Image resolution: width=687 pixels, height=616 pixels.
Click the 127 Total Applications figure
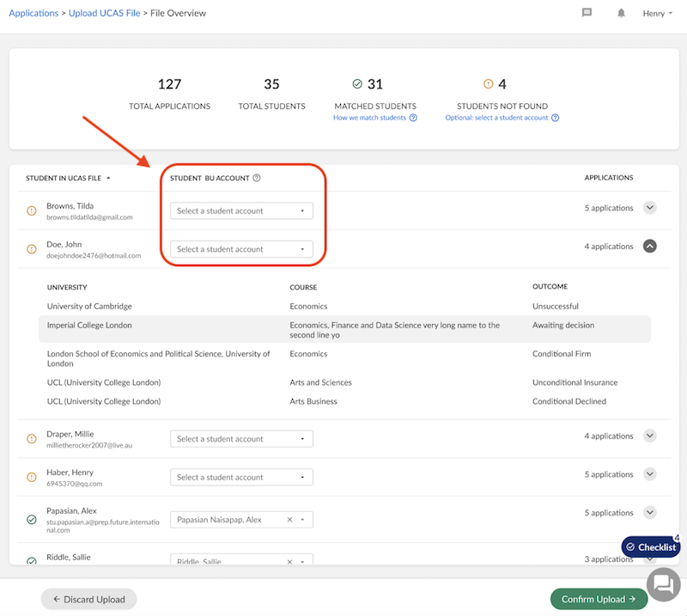169,83
